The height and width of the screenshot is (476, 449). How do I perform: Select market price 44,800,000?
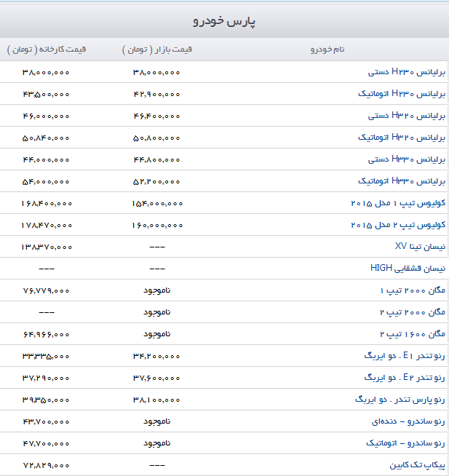[156, 160]
